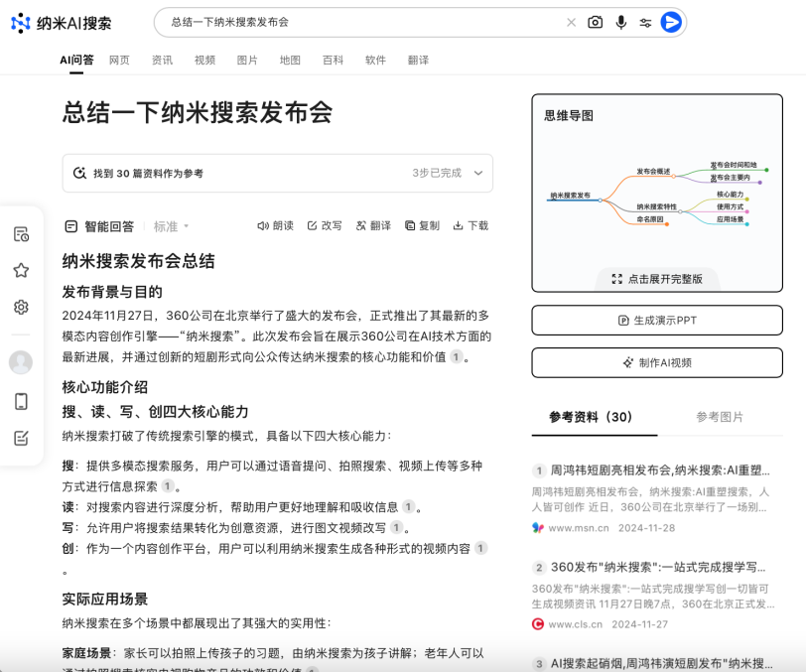The image size is (806, 672).
Task: Open the settings gear in sidebar
Action: [21, 307]
